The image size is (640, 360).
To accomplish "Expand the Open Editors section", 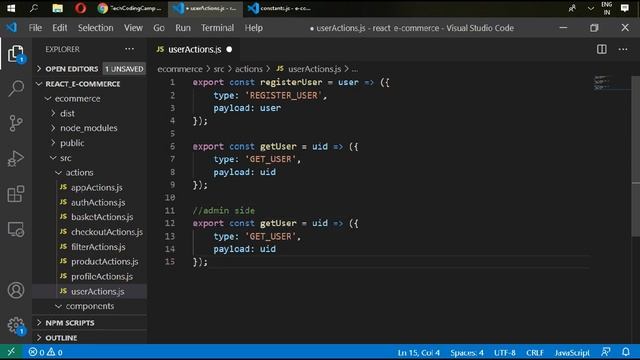I will click(x=72, y=69).
